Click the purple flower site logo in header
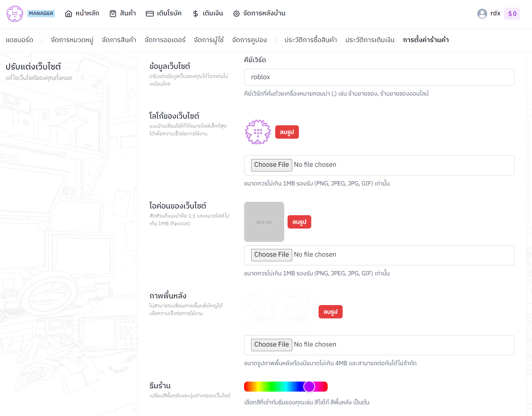 15,14
